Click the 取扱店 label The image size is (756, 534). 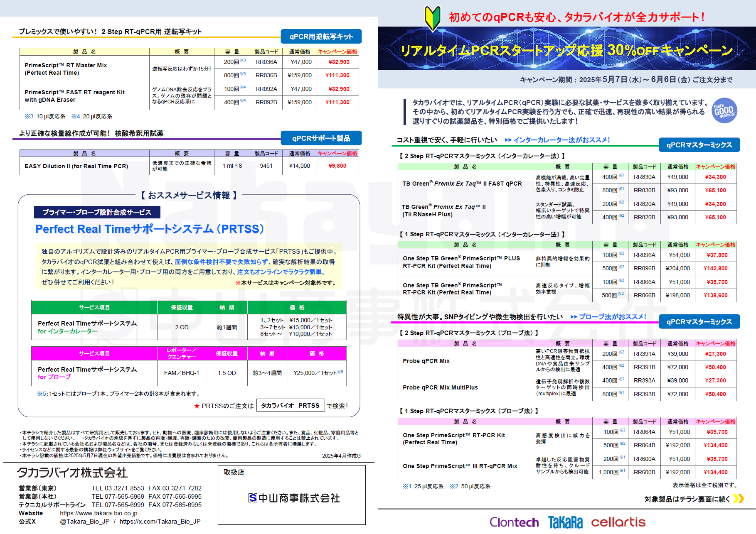(234, 472)
